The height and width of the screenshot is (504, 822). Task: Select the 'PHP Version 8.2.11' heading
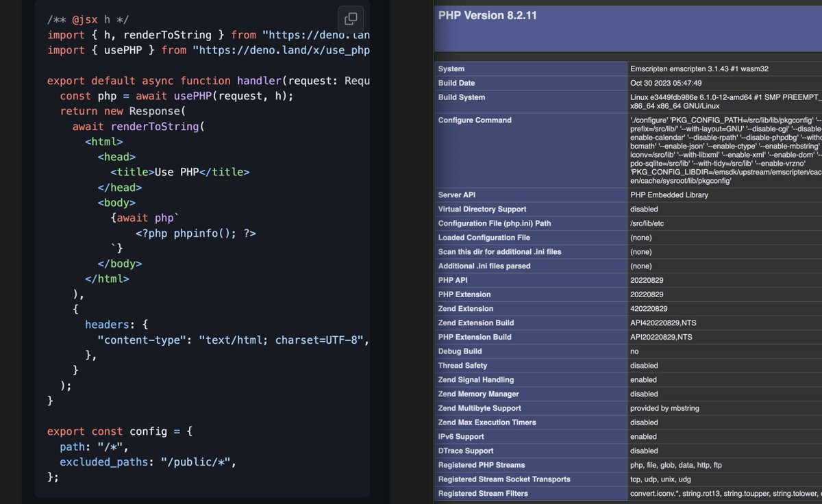[x=487, y=16]
